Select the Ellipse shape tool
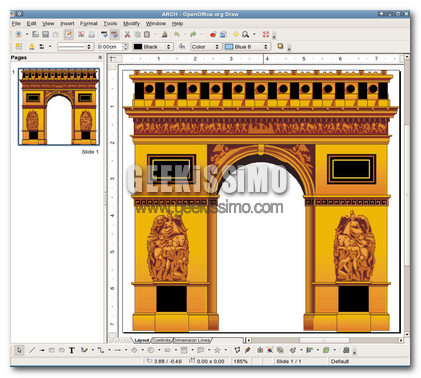421x378 pixels. [62, 350]
